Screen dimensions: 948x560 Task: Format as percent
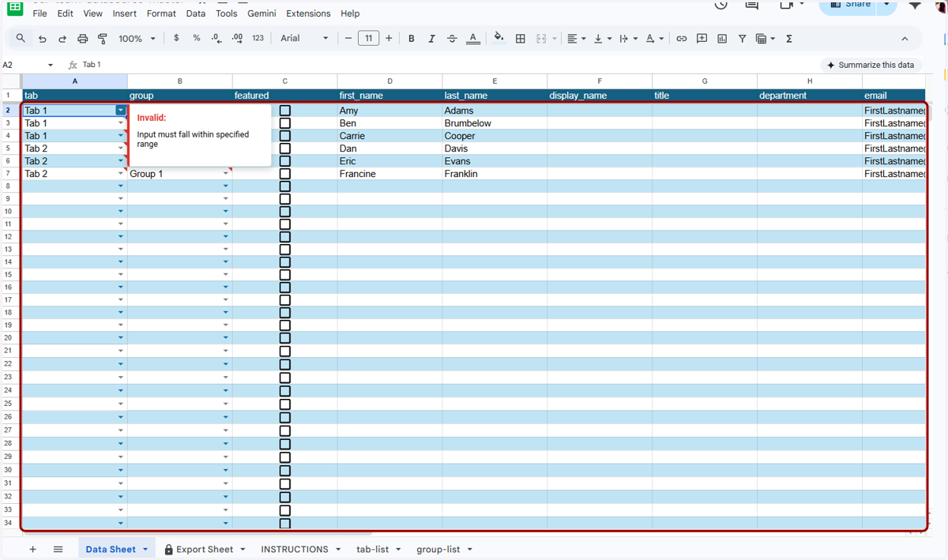(x=197, y=38)
